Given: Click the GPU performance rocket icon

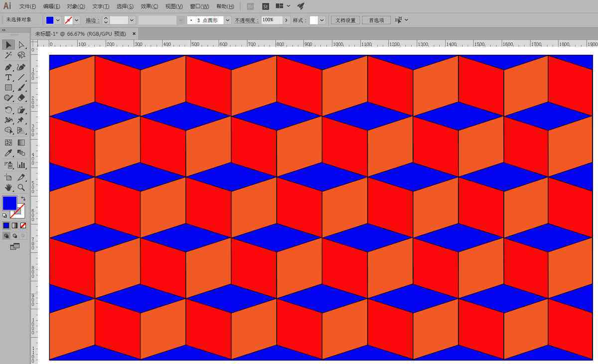Looking at the screenshot, I should [301, 6].
